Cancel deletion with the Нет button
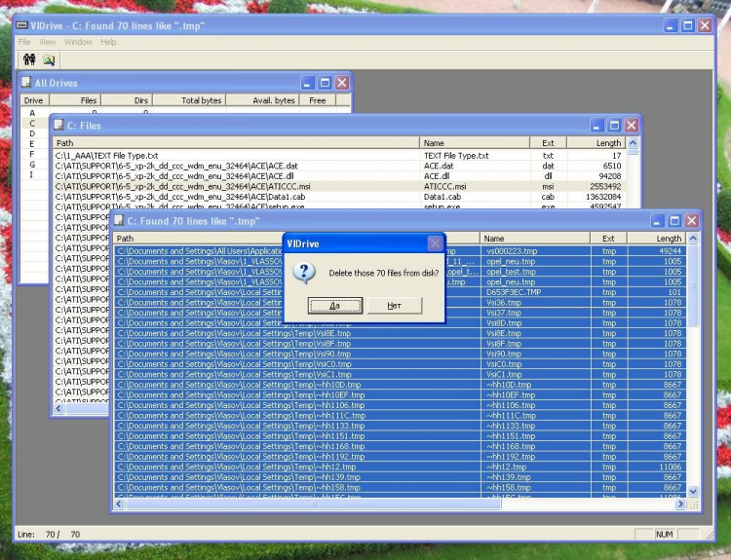Image resolution: width=731 pixels, height=560 pixels. point(395,306)
